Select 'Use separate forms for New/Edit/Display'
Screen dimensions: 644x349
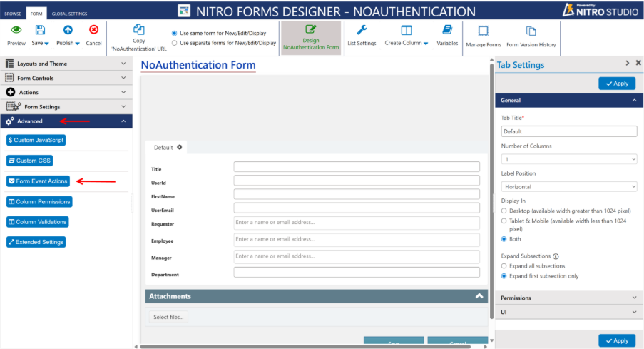point(175,43)
